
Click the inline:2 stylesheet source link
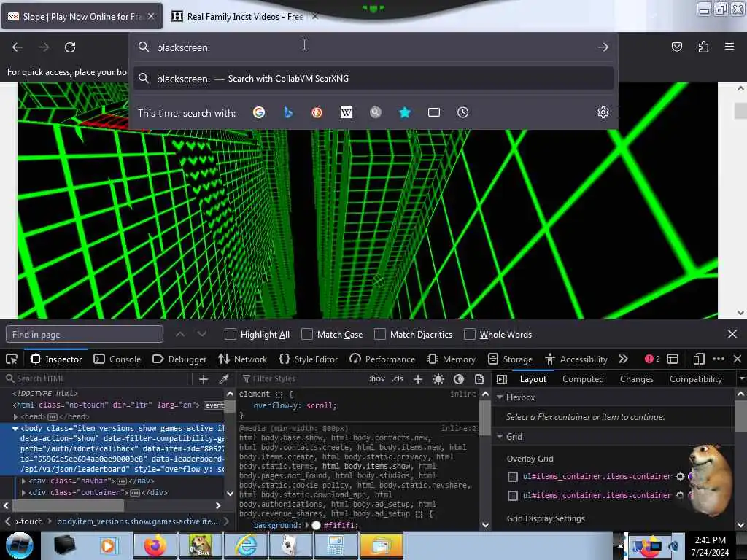(x=459, y=428)
